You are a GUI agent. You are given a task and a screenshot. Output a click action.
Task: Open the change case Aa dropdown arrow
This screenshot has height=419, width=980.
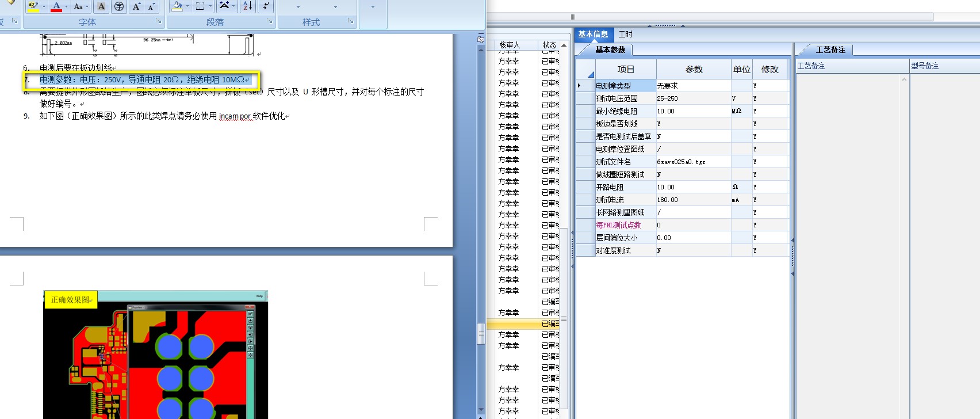pyautogui.click(x=87, y=6)
